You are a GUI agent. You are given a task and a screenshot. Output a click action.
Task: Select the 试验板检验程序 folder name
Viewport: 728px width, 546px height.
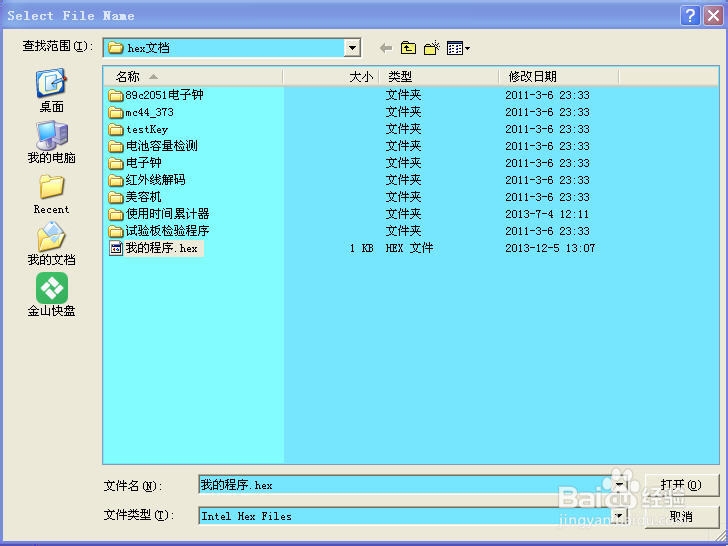point(168,231)
